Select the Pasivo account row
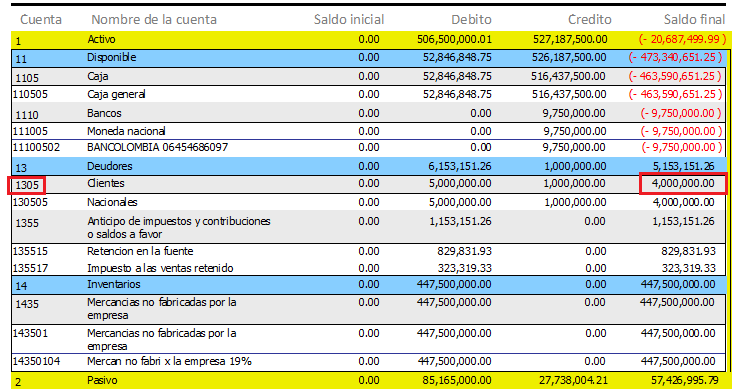 pos(369,381)
